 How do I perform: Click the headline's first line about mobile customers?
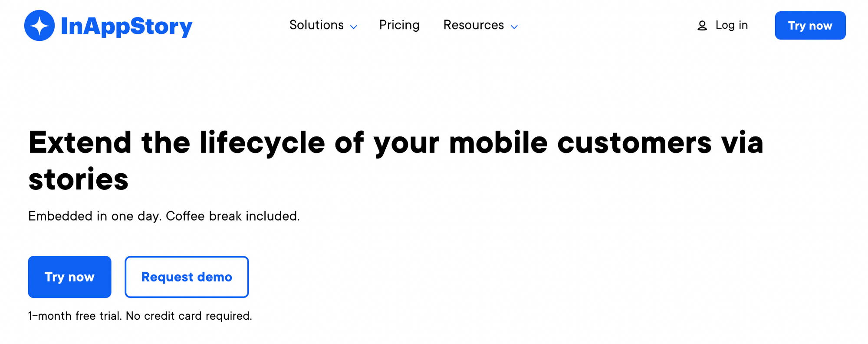[x=395, y=142]
